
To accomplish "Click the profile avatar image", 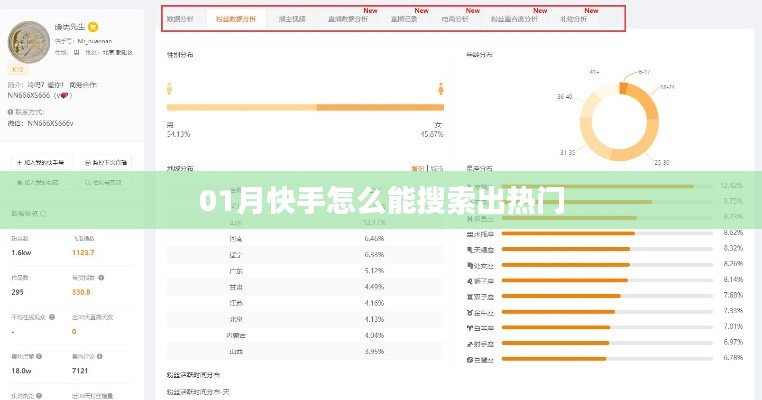I will (29, 42).
